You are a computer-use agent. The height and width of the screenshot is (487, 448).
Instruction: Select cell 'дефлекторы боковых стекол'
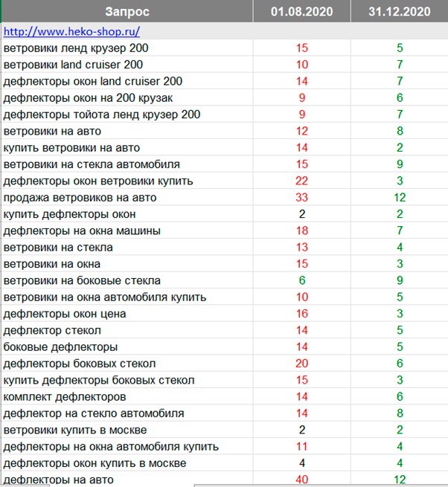point(127,364)
